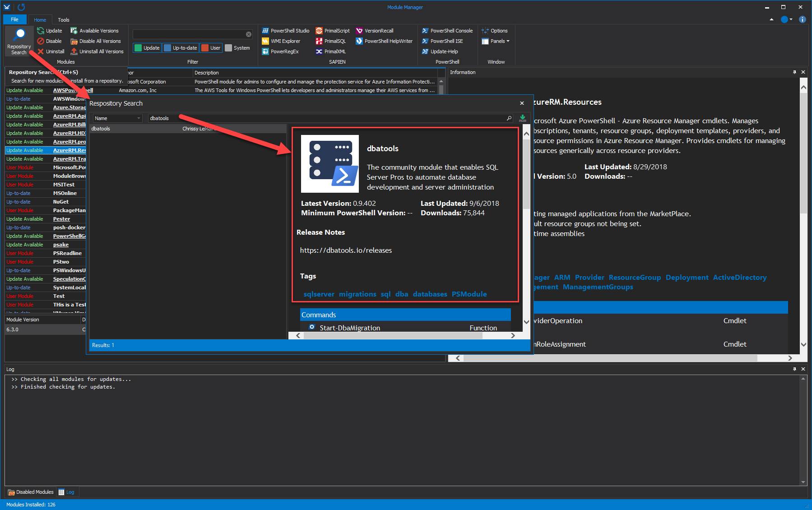Open the Options dialog
Screen dimensions: 812x510
pos(495,31)
